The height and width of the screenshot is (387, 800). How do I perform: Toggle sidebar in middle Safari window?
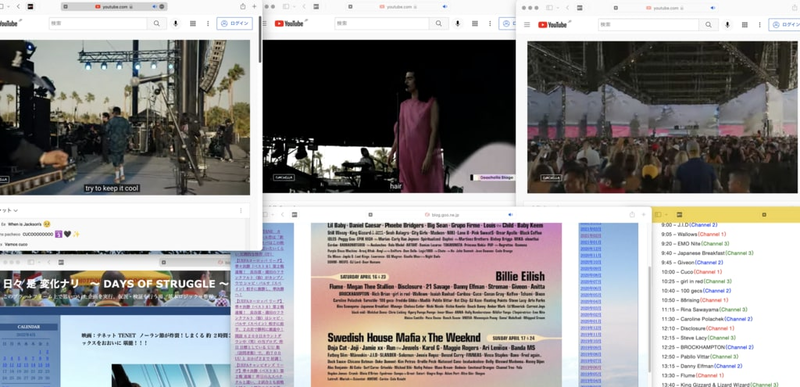tap(286, 7)
